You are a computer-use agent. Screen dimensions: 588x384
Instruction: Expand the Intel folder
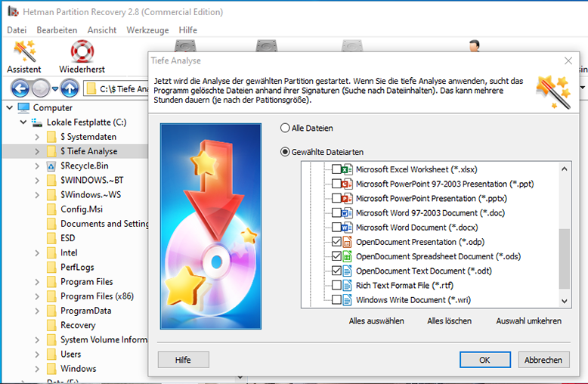pyautogui.click(x=37, y=252)
